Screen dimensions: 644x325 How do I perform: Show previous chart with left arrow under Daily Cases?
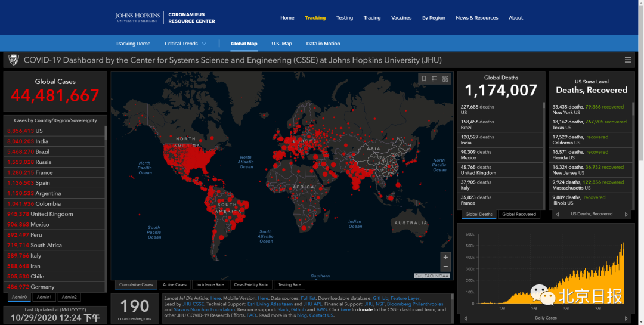coord(465,318)
